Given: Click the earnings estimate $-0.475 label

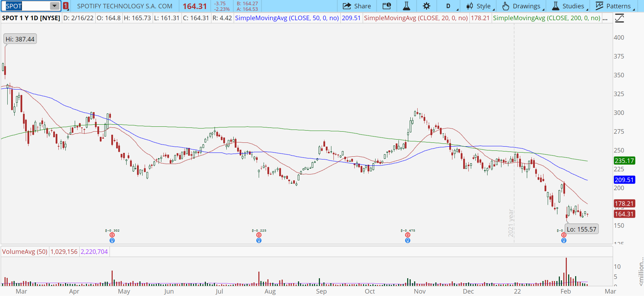Looking at the screenshot, I should (408, 231).
